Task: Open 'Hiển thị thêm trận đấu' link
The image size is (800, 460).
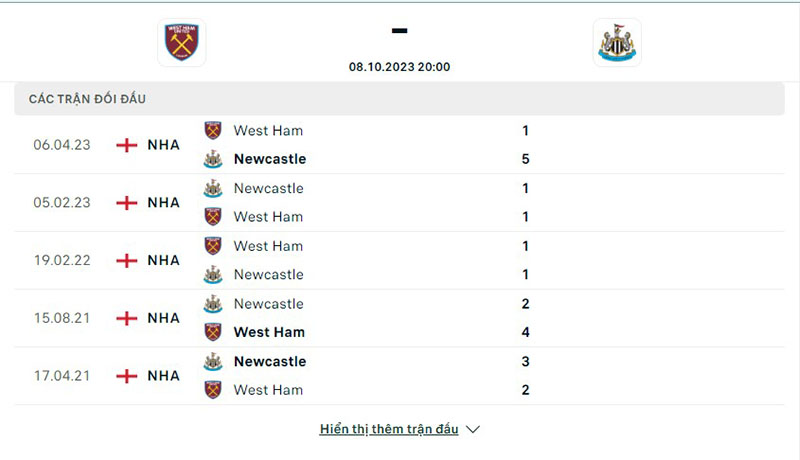Action: click(389, 430)
